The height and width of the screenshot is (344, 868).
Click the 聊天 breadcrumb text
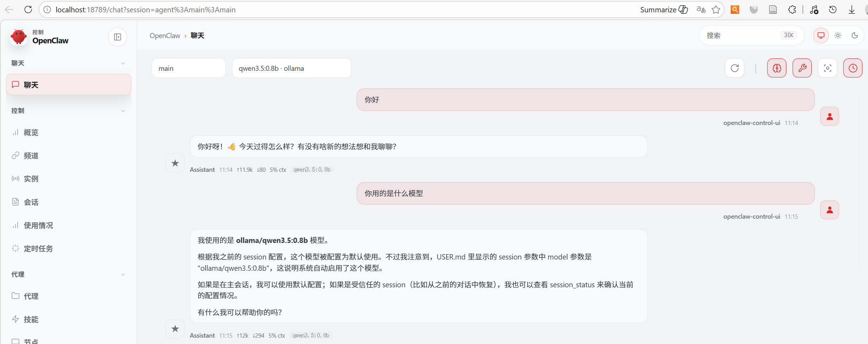click(198, 36)
